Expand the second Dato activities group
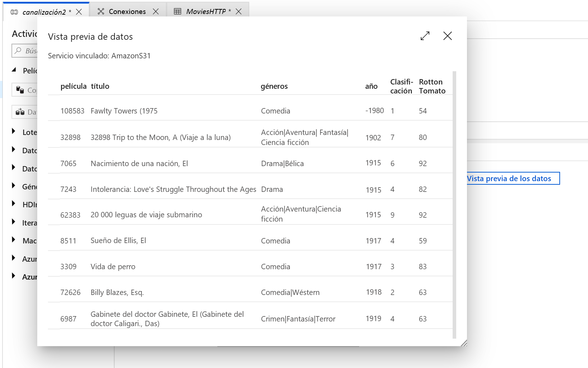The width and height of the screenshot is (588, 368). (14, 168)
